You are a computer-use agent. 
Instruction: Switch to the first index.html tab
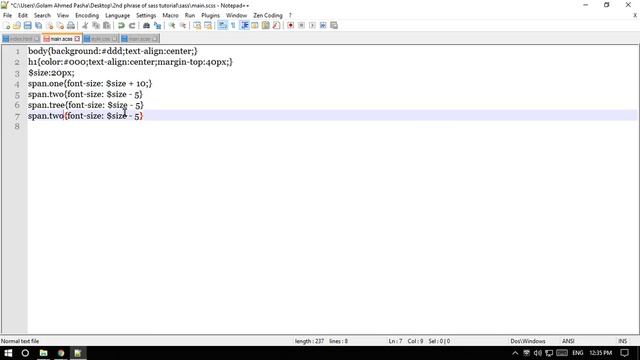point(21,39)
